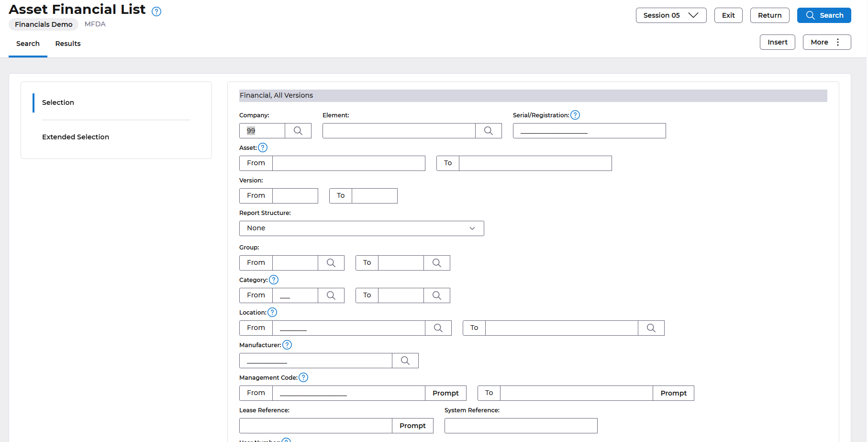Screen dimensions: 868x442
Task: Select Extended Selection in the side panel
Action: coord(76,137)
